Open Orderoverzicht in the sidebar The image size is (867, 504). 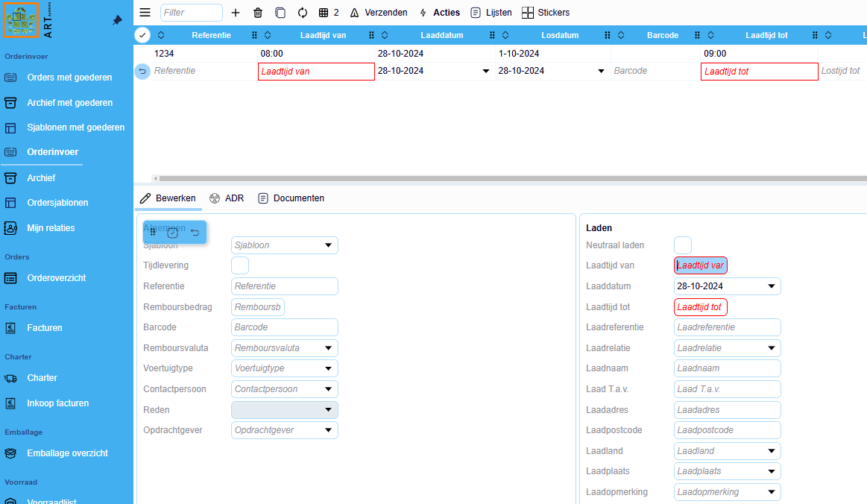[56, 278]
